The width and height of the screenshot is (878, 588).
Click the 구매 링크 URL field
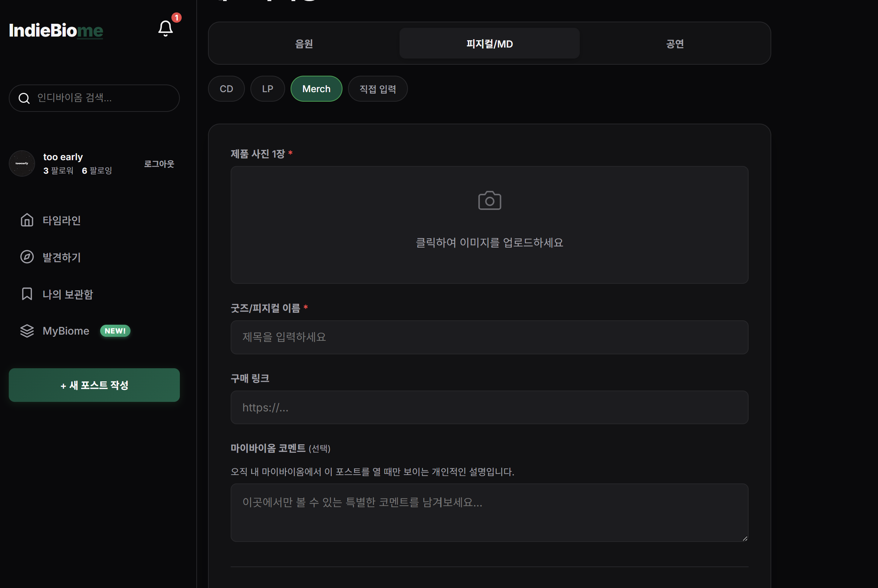[x=489, y=408]
